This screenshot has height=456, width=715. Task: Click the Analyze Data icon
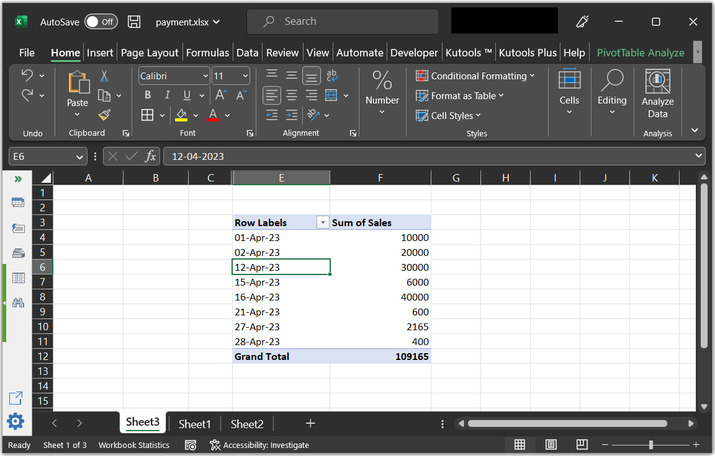657,82
